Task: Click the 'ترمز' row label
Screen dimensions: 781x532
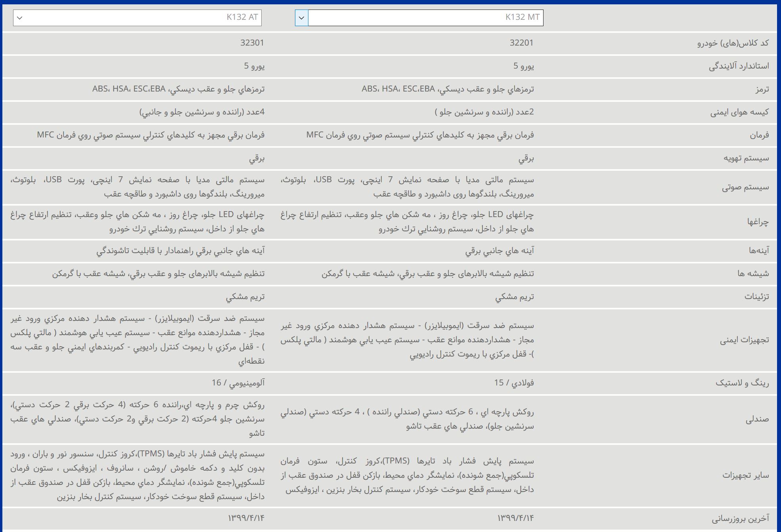Action: 762,89
